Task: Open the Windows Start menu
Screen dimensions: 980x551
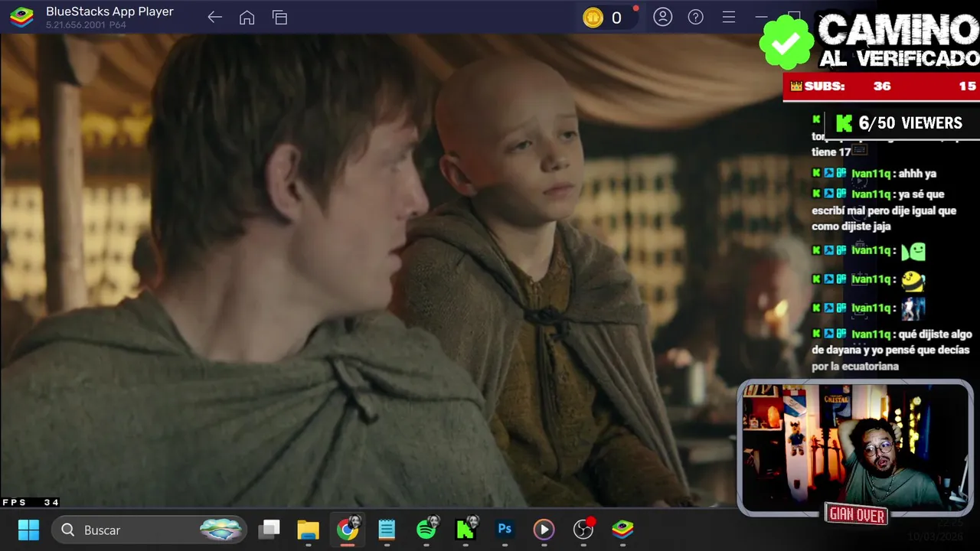Action: point(28,530)
